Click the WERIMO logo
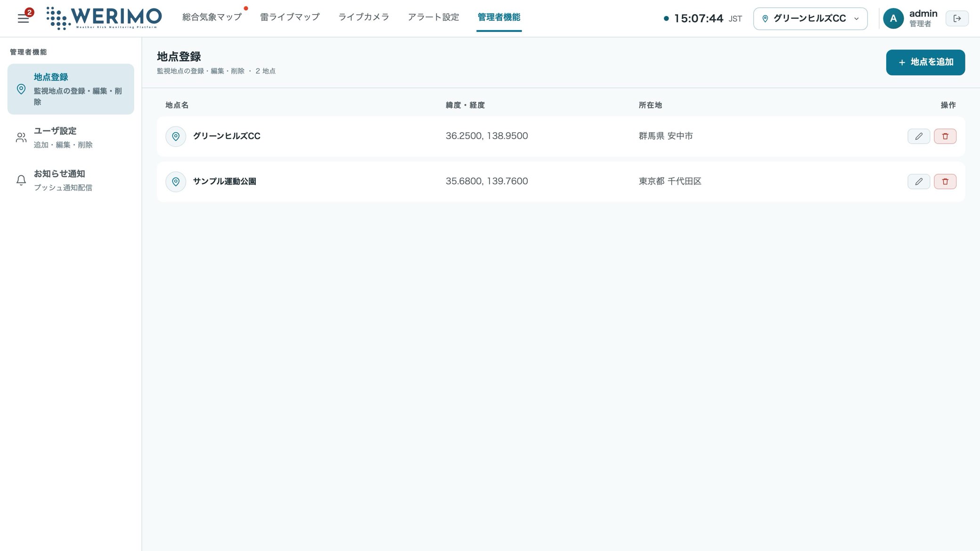Viewport: 980px width, 551px height. tap(104, 18)
